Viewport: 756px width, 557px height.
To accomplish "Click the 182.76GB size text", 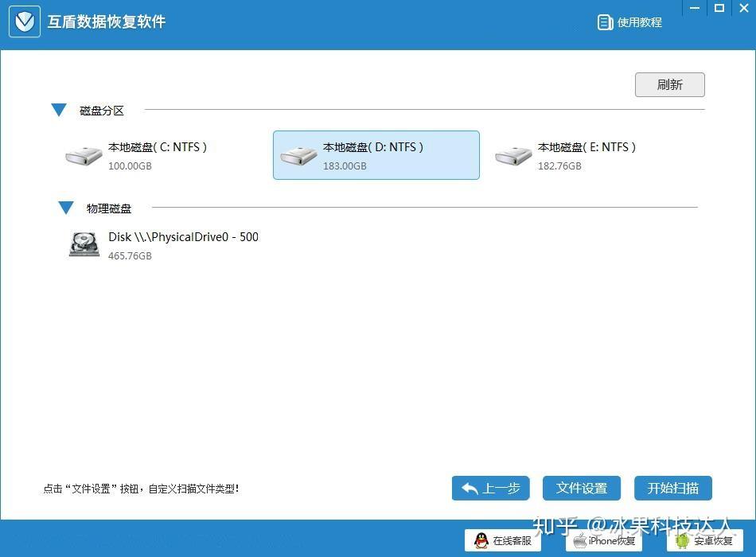I will pyautogui.click(x=559, y=166).
